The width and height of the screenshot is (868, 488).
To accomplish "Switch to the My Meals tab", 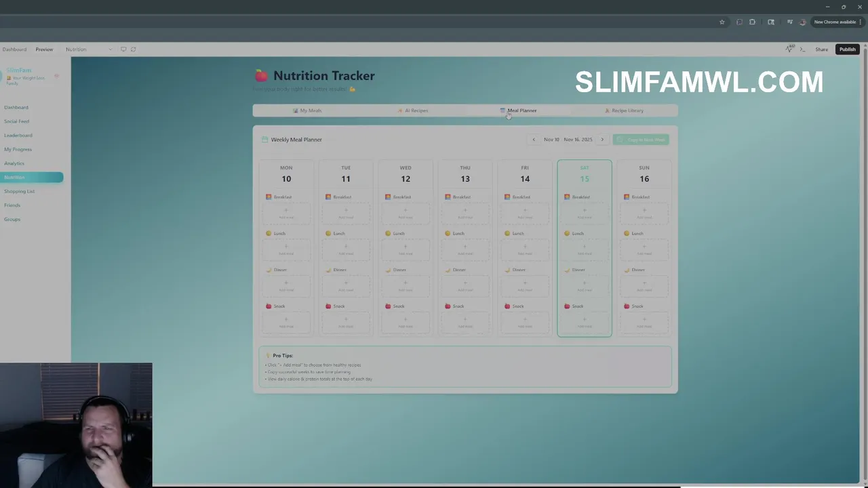I will (x=307, y=110).
